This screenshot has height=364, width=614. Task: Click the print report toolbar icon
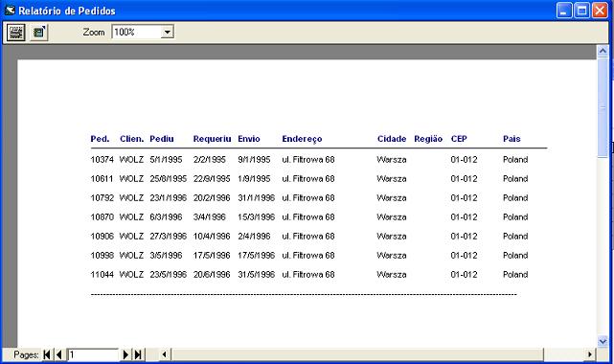[x=16, y=33]
